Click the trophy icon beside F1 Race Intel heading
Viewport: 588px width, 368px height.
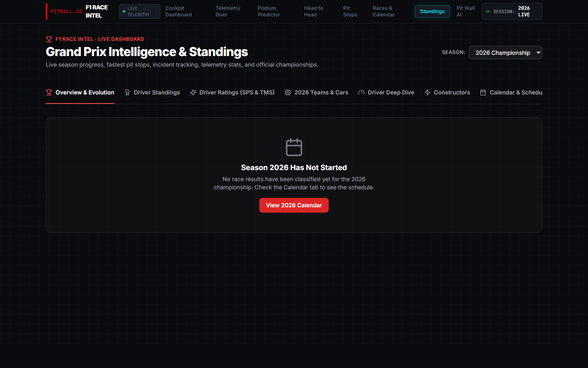pyautogui.click(x=49, y=39)
